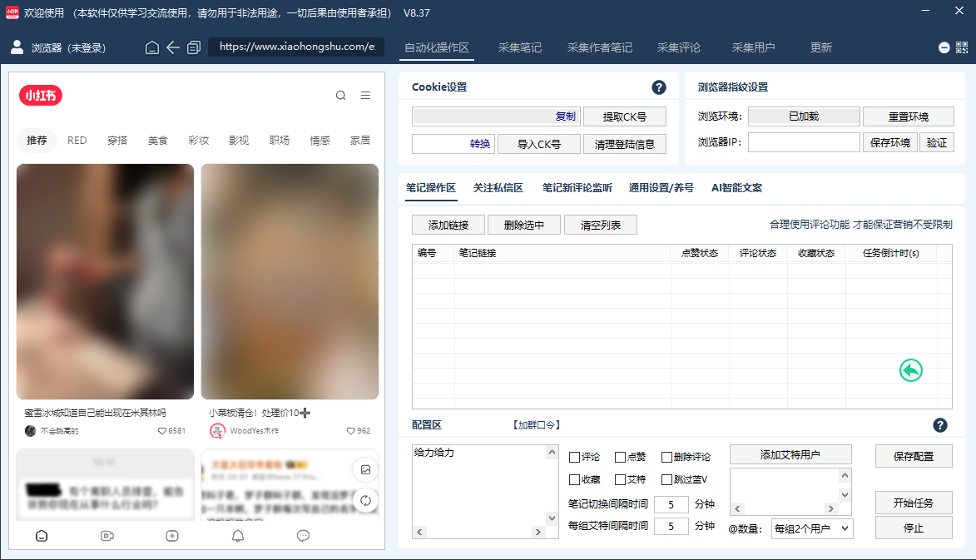Click the 【加群口令】 link
Viewport: 976px width, 560px height.
tap(537, 425)
